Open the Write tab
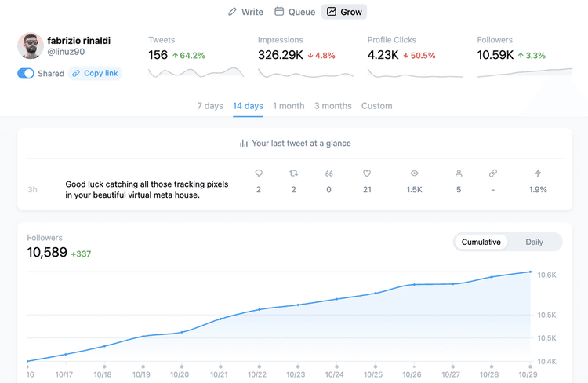The height and width of the screenshot is (383, 588). [245, 12]
